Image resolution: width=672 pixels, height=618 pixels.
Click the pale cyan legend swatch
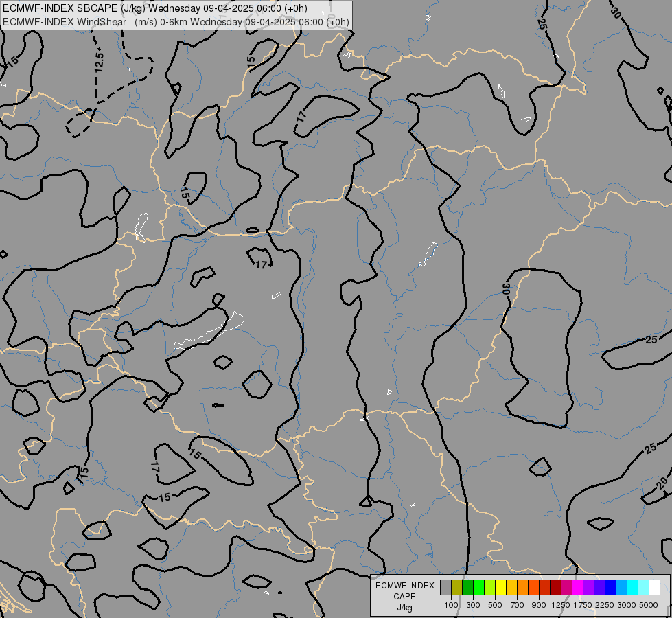tap(644, 588)
